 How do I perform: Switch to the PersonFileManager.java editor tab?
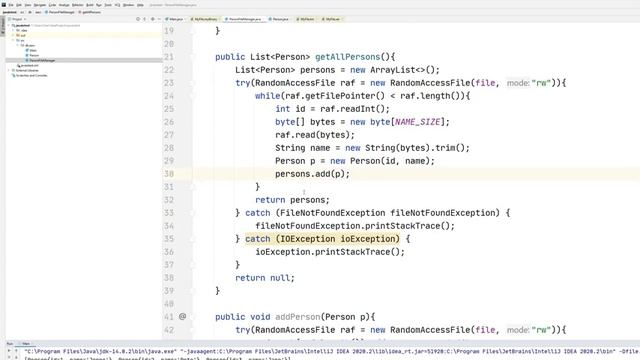[244, 19]
